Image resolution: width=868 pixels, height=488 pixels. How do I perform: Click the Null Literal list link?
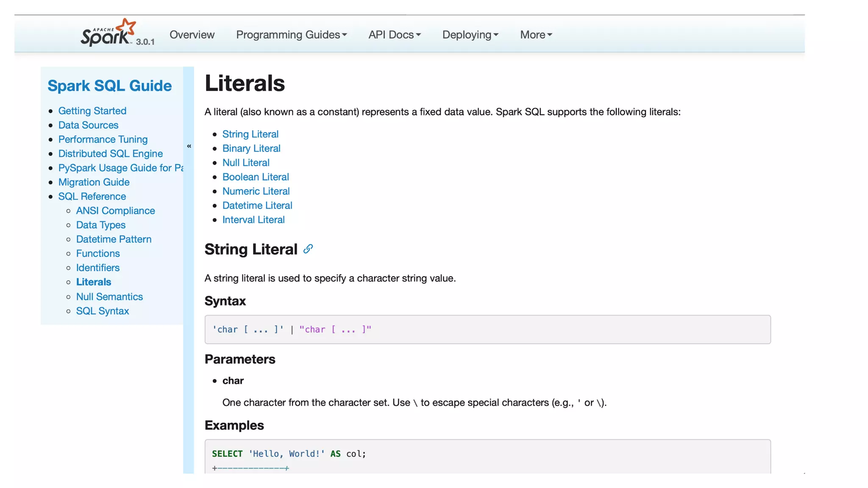click(x=246, y=163)
